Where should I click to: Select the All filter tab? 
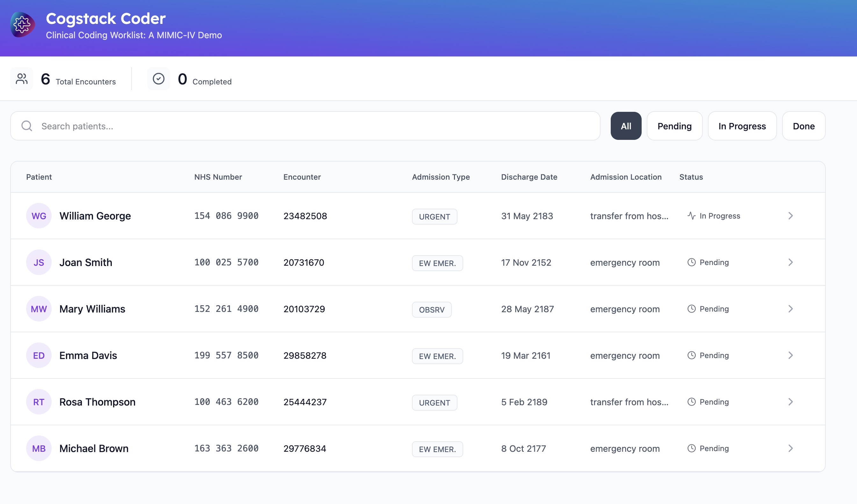tap(626, 126)
